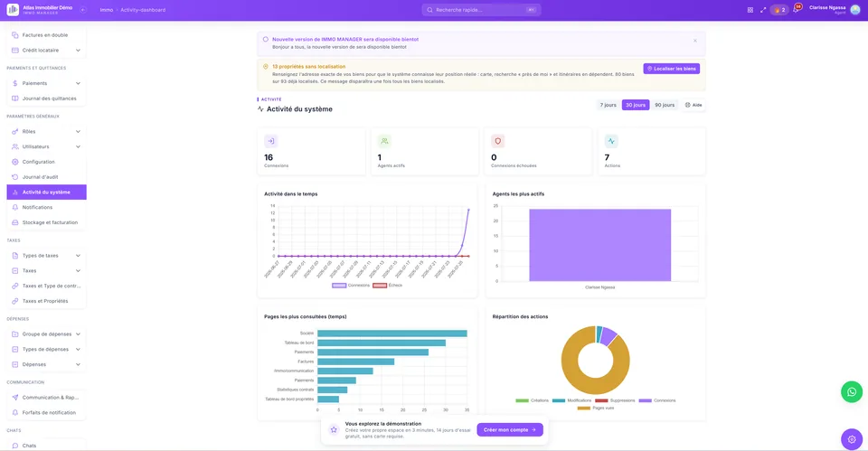Toggle the Suppressions legend swatch
Image resolution: width=868 pixels, height=451 pixels.
(601, 400)
